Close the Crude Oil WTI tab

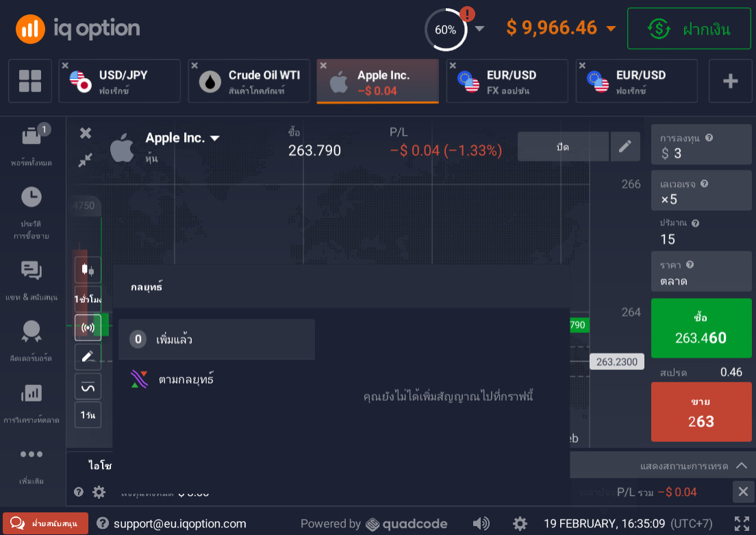coord(194,66)
